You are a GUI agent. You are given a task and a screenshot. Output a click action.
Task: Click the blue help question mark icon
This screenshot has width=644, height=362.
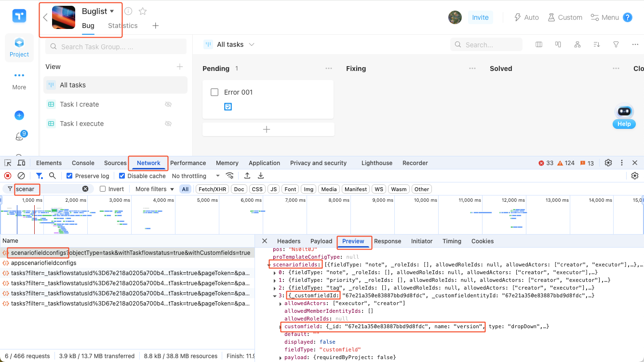pos(628,17)
